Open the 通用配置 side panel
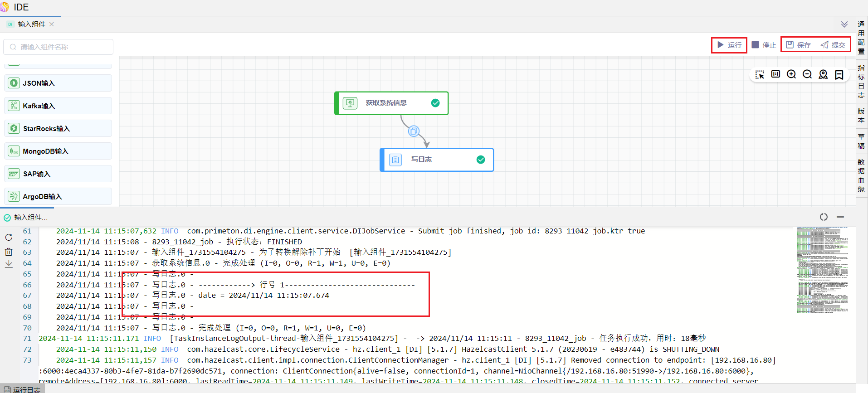This screenshot has height=393, width=868. coord(861,38)
